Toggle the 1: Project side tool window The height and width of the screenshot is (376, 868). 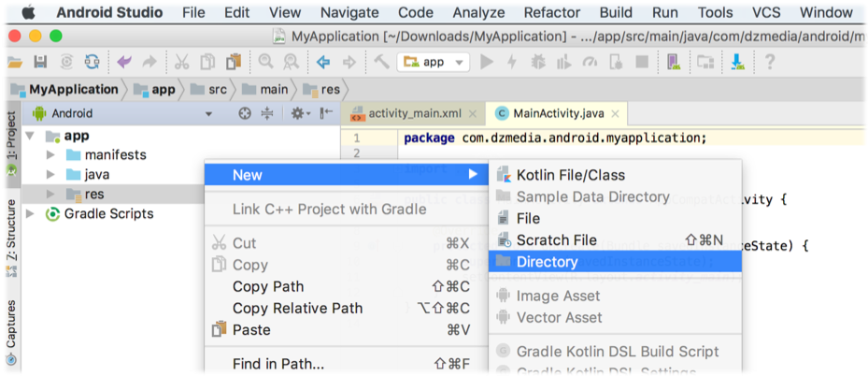pos(11,144)
